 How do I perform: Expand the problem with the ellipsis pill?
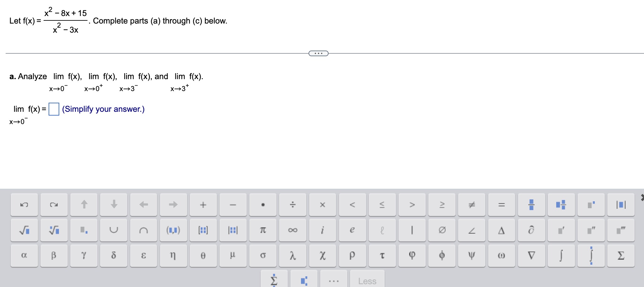(319, 53)
